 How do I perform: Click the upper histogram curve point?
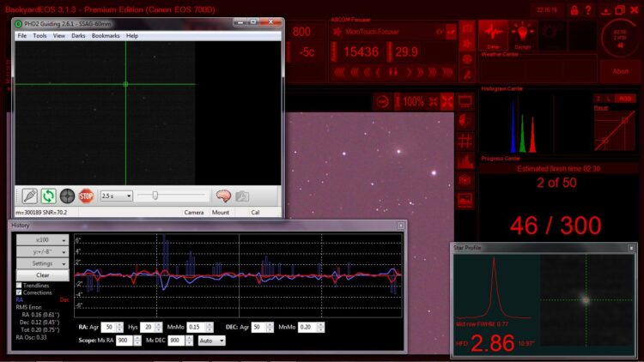coord(624,121)
